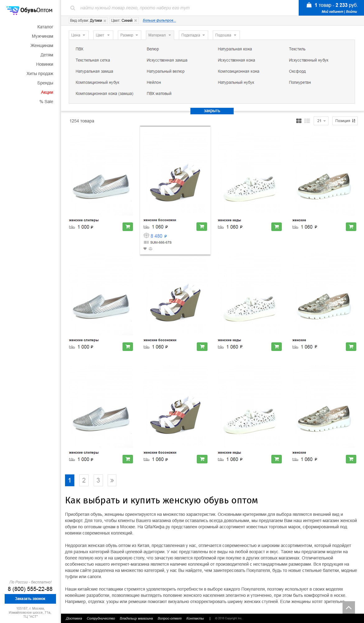Click the Заказать звонок button
Screen dimensions: 364x623
(x=30, y=599)
